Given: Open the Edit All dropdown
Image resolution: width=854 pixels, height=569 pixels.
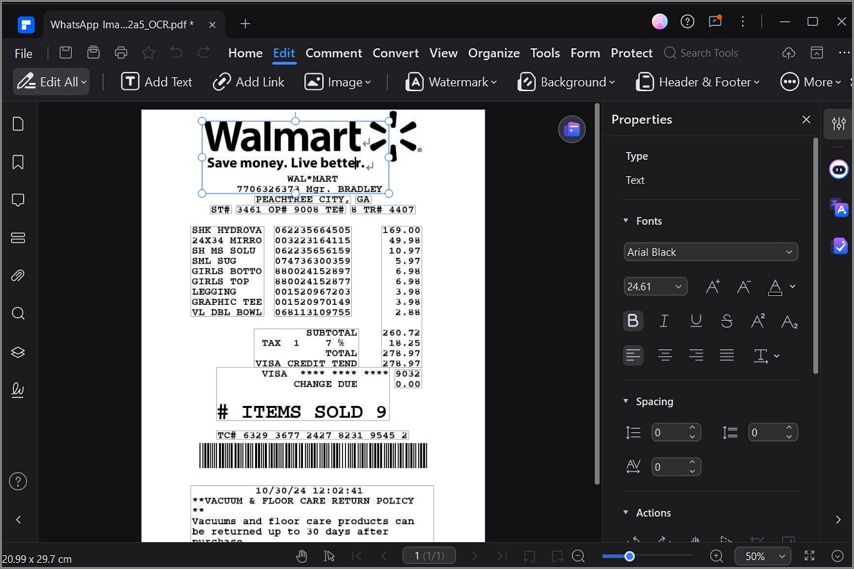Looking at the screenshot, I should click(x=51, y=82).
